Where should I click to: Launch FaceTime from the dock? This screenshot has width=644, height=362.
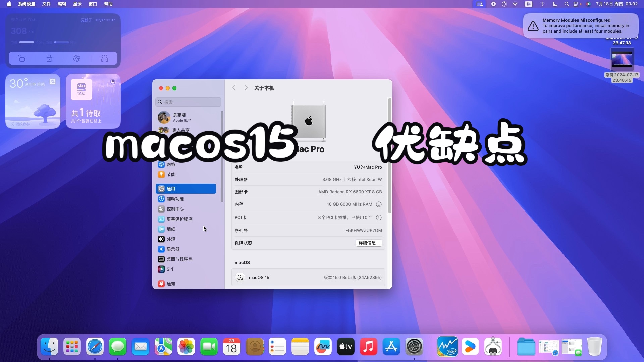[209, 346]
